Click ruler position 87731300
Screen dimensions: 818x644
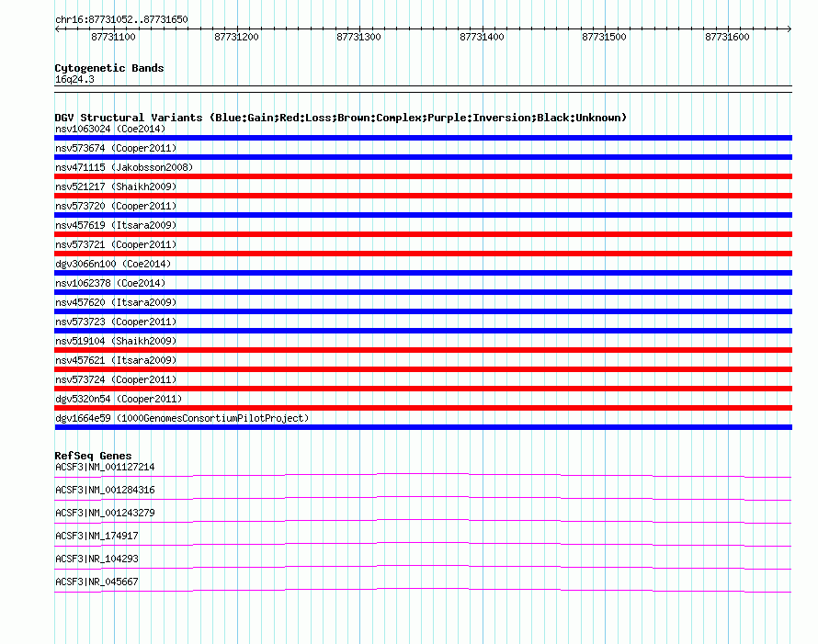pyautogui.click(x=359, y=37)
